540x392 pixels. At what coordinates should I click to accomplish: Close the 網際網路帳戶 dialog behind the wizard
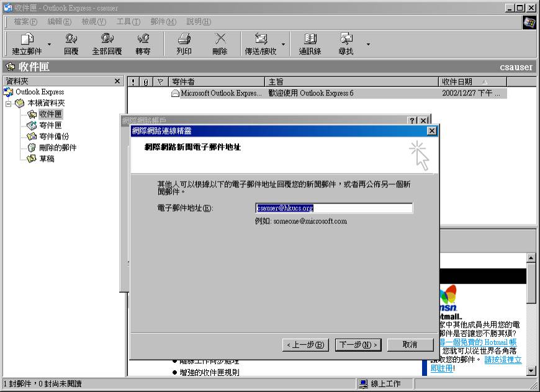(x=424, y=120)
